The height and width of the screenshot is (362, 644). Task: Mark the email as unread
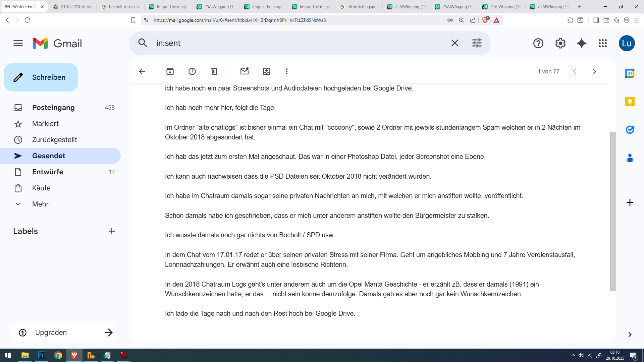[x=245, y=71]
